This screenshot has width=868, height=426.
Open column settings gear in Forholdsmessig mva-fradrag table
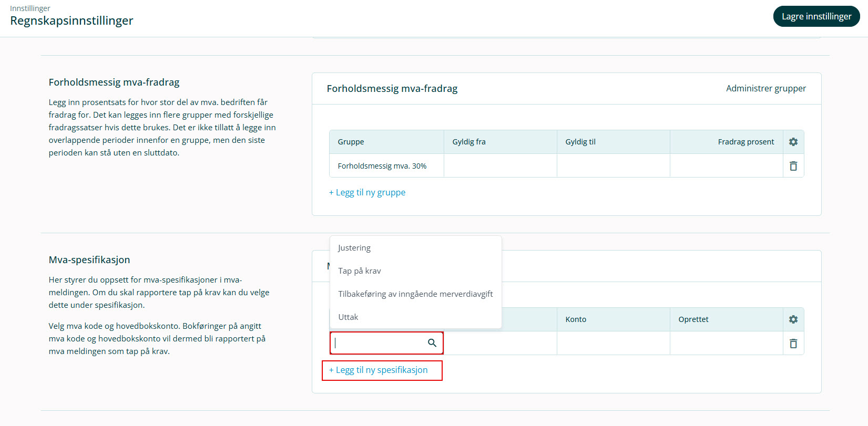(x=793, y=142)
